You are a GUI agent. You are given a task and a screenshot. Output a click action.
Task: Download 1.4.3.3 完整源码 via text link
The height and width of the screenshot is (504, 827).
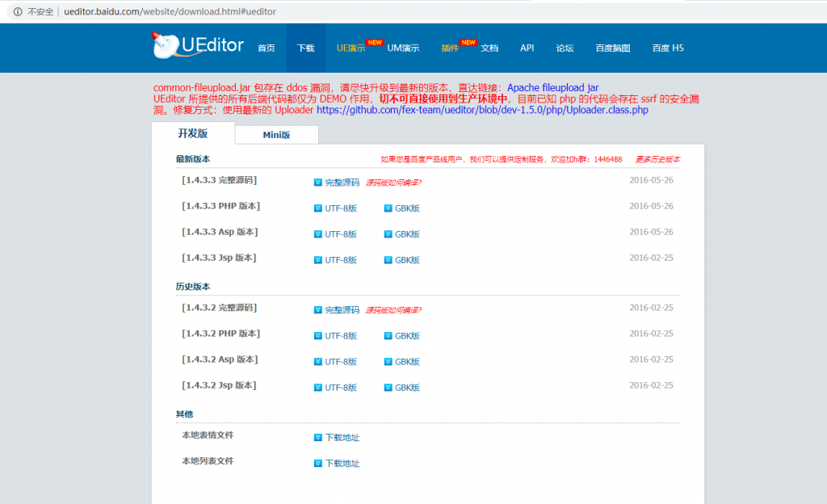[x=342, y=183]
